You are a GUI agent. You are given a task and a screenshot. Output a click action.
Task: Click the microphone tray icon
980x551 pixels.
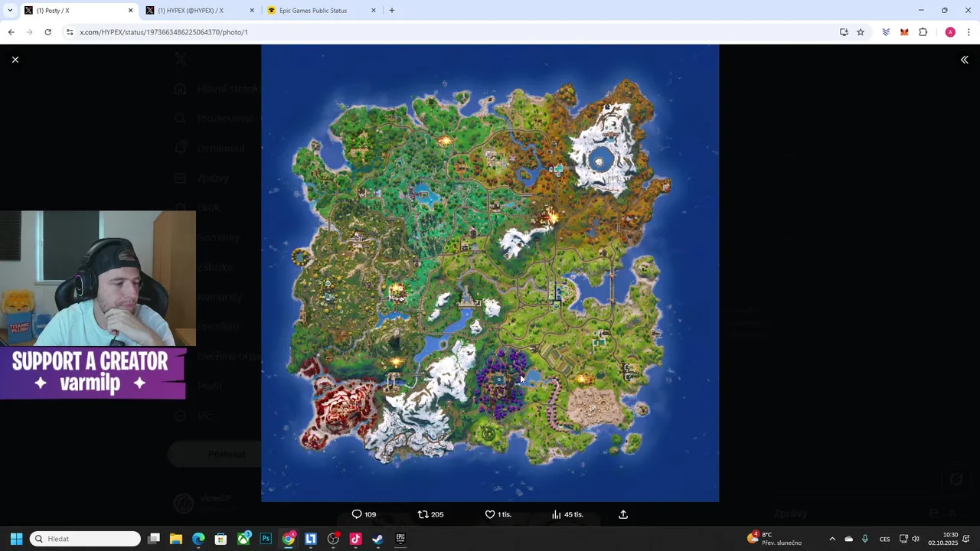point(865,539)
